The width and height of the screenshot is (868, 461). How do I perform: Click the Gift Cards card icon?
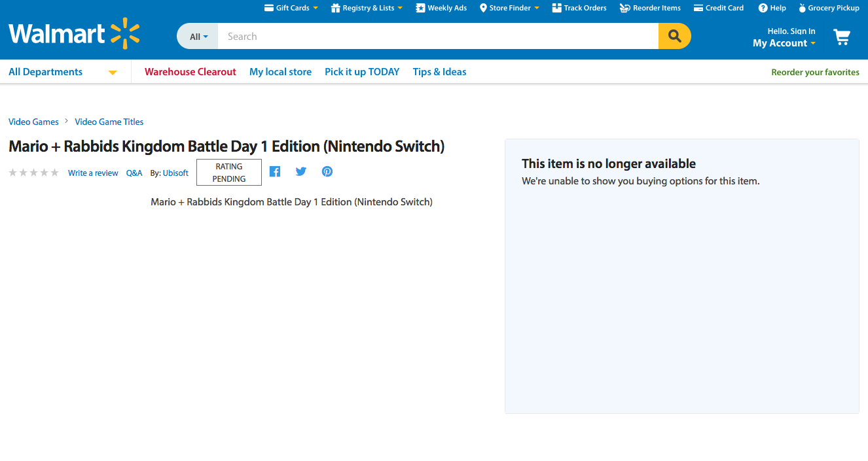(x=268, y=8)
